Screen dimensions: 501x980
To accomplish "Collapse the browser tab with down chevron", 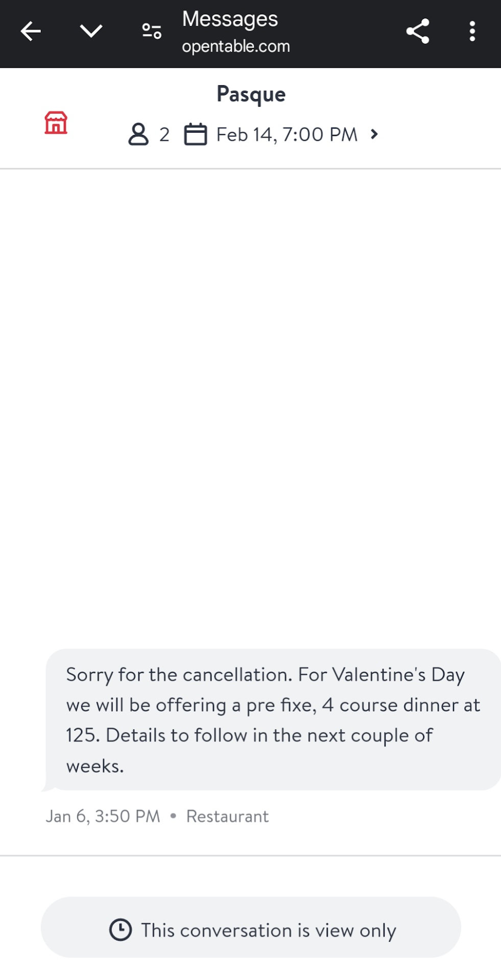I will click(x=91, y=32).
